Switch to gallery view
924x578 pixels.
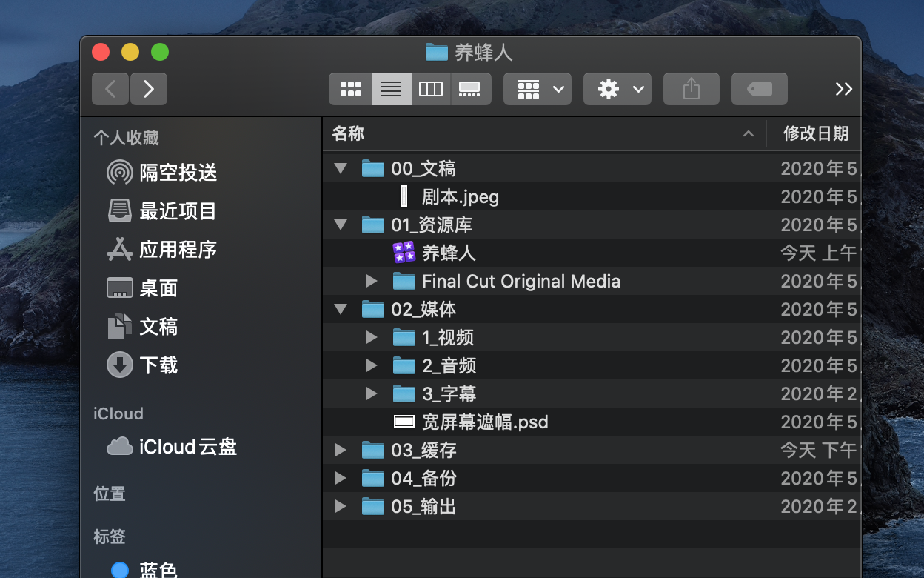(x=470, y=89)
